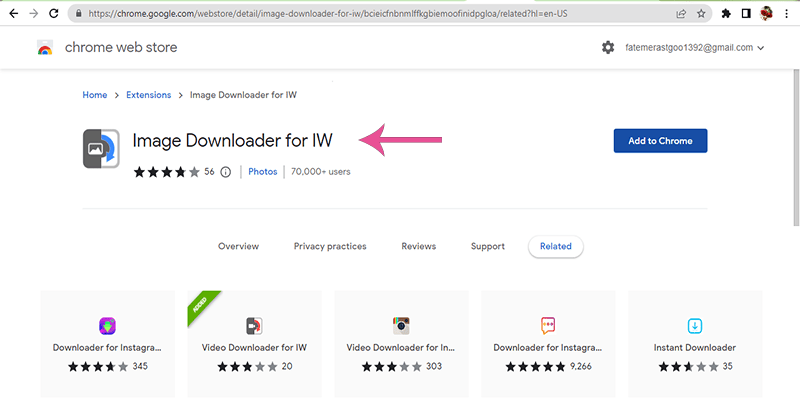This screenshot has width=800, height=400.
Task: Click the rating info icon
Action: 225,172
